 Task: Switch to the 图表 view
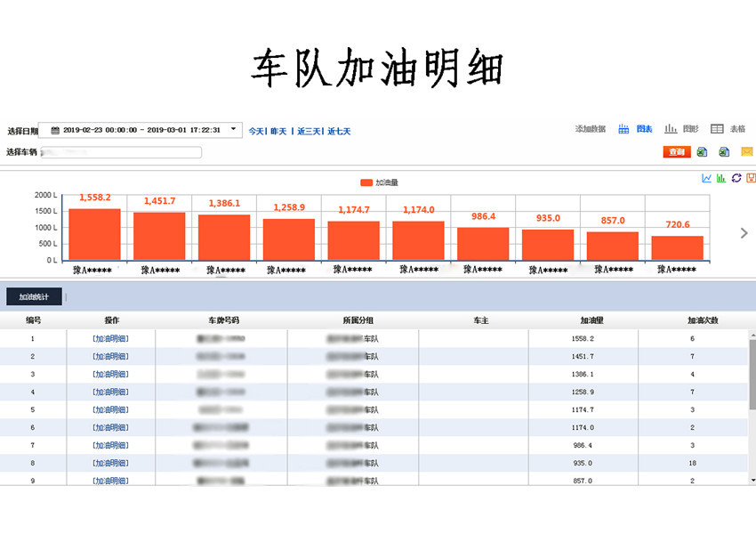click(644, 129)
